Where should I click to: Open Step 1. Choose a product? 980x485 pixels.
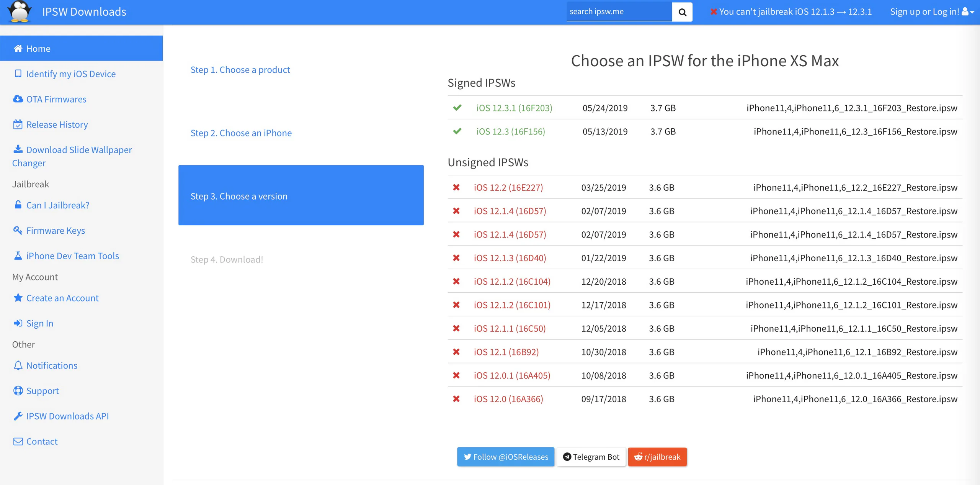[x=240, y=70]
